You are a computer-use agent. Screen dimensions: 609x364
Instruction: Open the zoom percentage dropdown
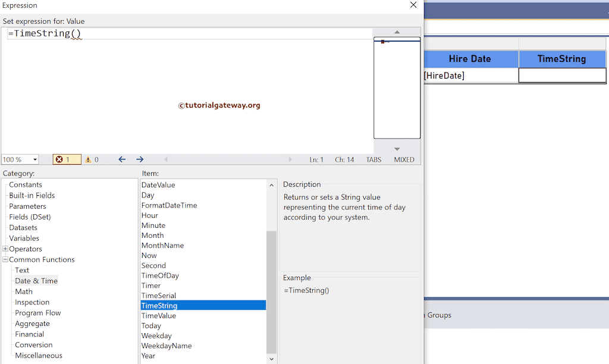[x=34, y=159]
